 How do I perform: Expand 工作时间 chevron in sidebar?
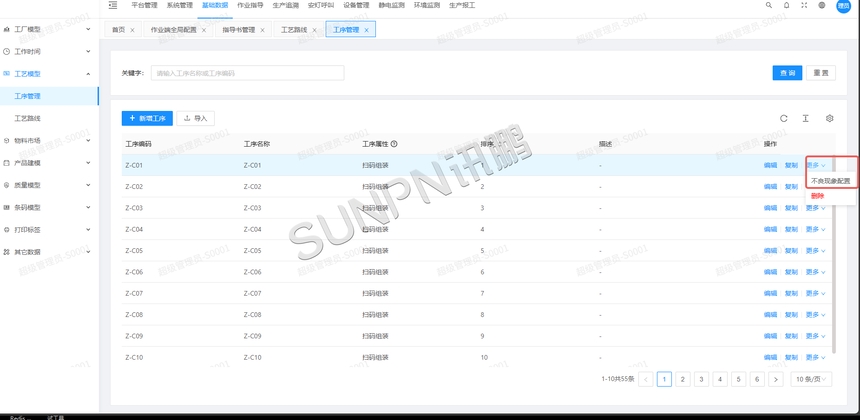[x=88, y=52]
